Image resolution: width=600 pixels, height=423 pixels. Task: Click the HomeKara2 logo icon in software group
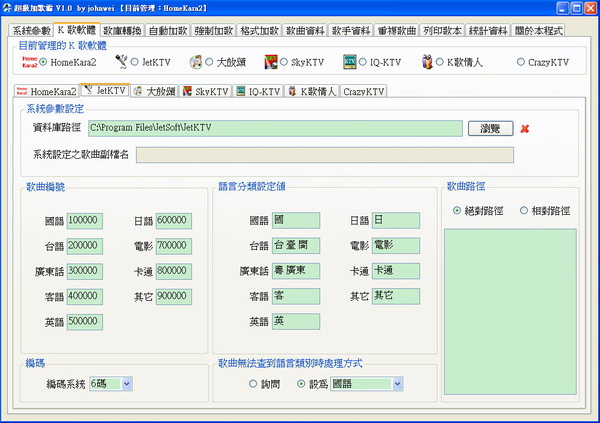pos(29,62)
